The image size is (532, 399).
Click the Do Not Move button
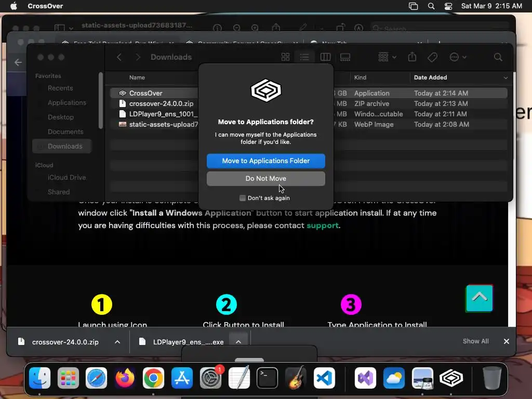(x=265, y=179)
